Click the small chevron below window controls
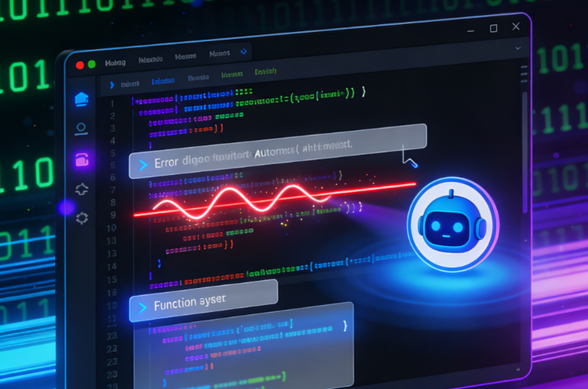 tap(515, 49)
